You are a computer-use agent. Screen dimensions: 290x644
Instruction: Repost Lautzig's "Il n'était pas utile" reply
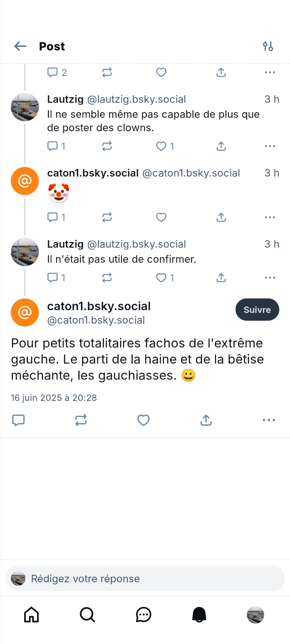pyautogui.click(x=107, y=278)
